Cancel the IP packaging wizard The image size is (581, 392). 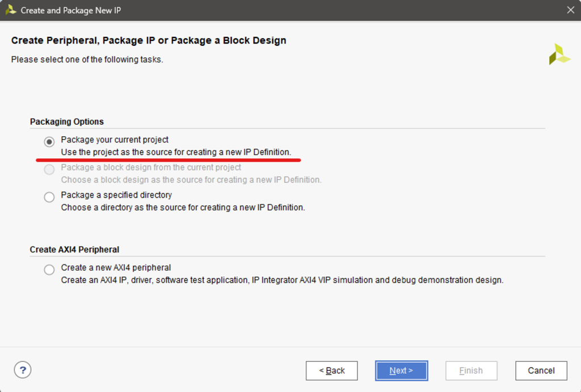coord(541,370)
